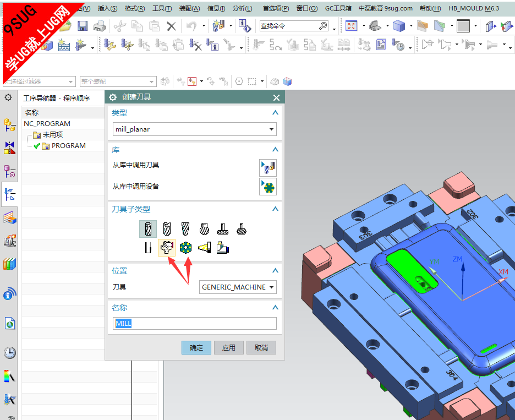Open the HB_MOULD M6.3 menu
The width and height of the screenshot is (515, 420).
(474, 8)
